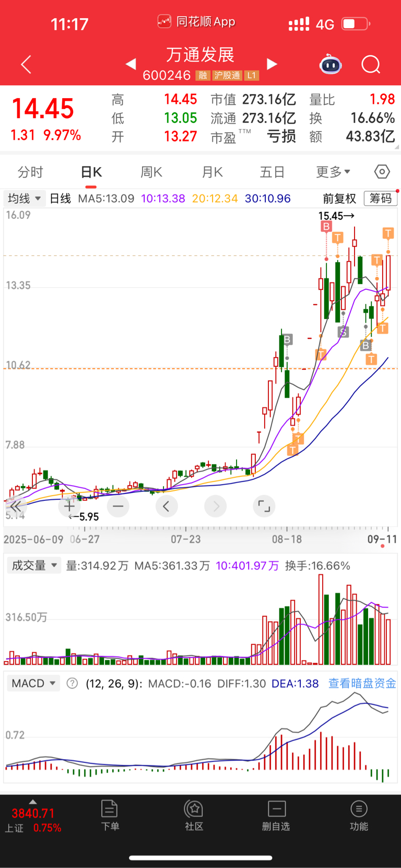Open 社区 community tab at bottom
The width and height of the screenshot is (401, 868).
click(x=194, y=815)
